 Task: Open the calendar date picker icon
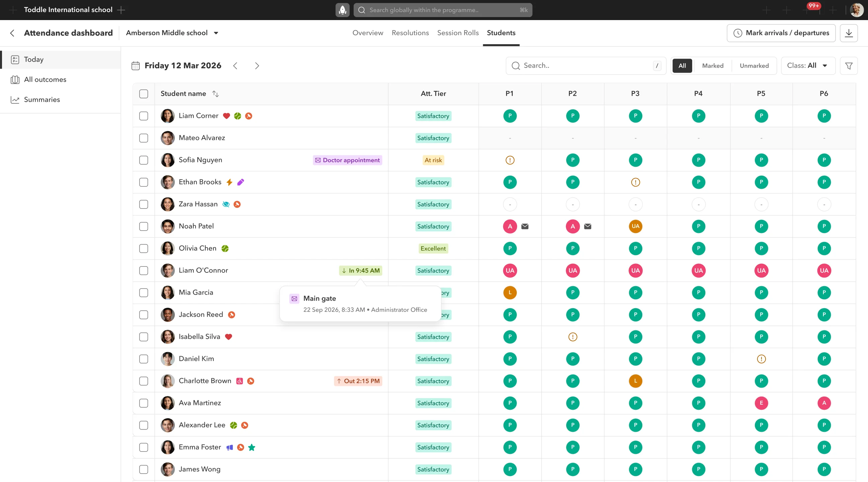click(x=135, y=66)
